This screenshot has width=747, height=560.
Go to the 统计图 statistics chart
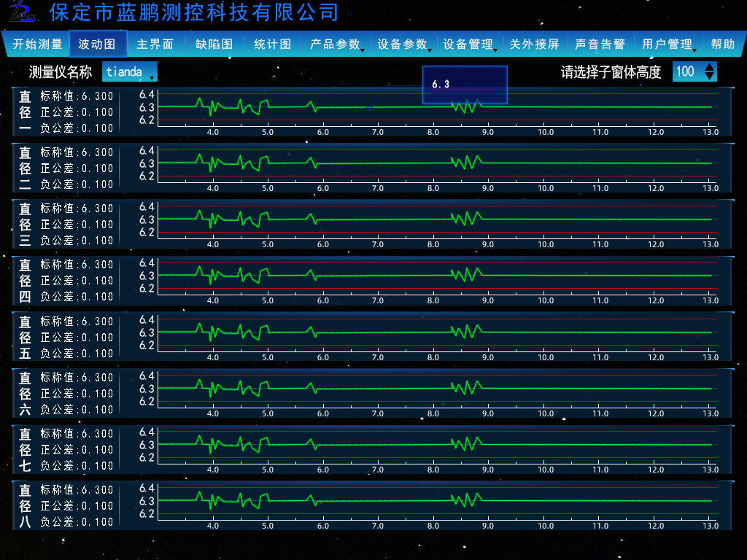click(x=272, y=44)
